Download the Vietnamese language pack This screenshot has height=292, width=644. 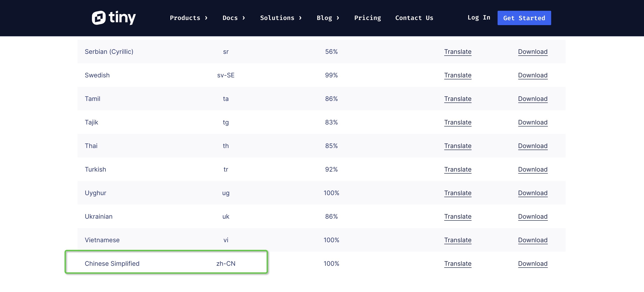click(x=533, y=240)
